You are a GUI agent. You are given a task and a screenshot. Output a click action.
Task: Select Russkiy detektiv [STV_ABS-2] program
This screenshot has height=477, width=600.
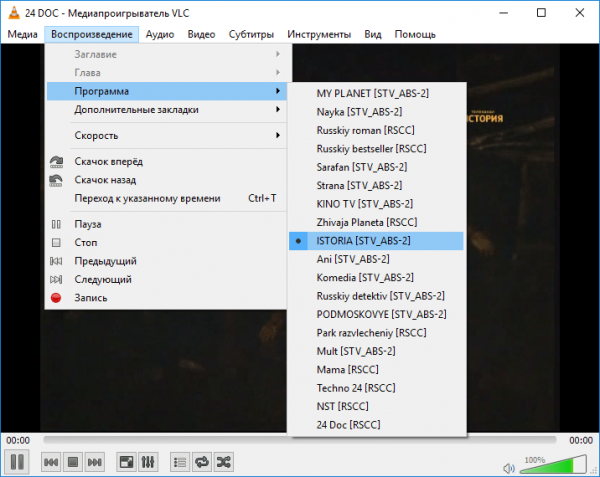pos(376,296)
